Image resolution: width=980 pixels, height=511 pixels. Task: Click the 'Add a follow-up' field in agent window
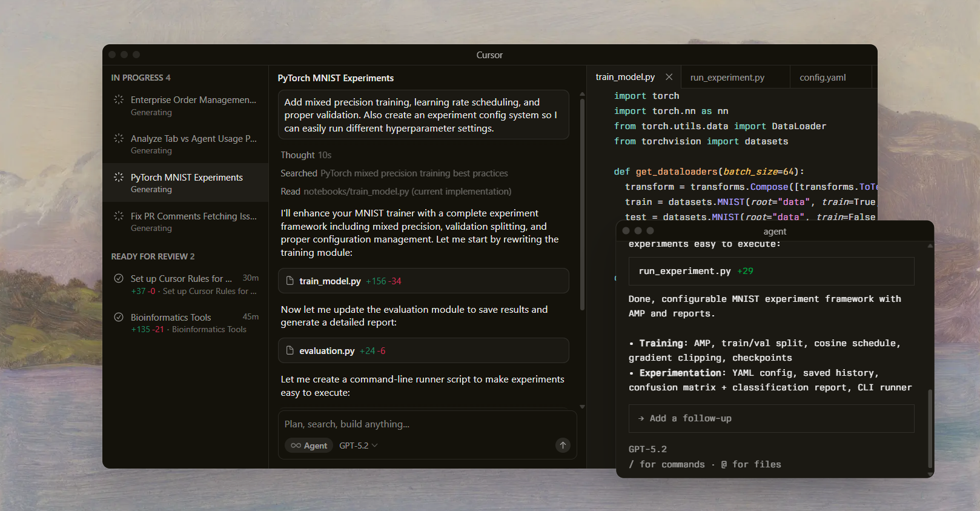(x=770, y=418)
